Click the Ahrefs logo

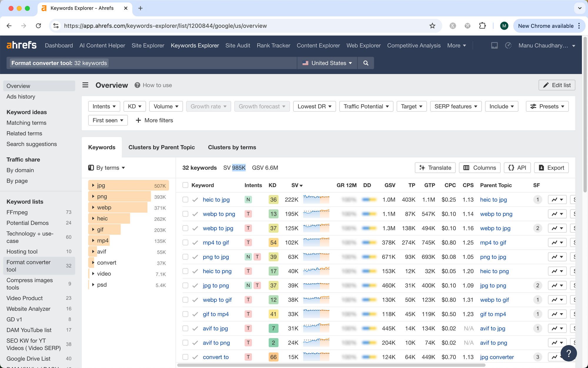point(21,45)
